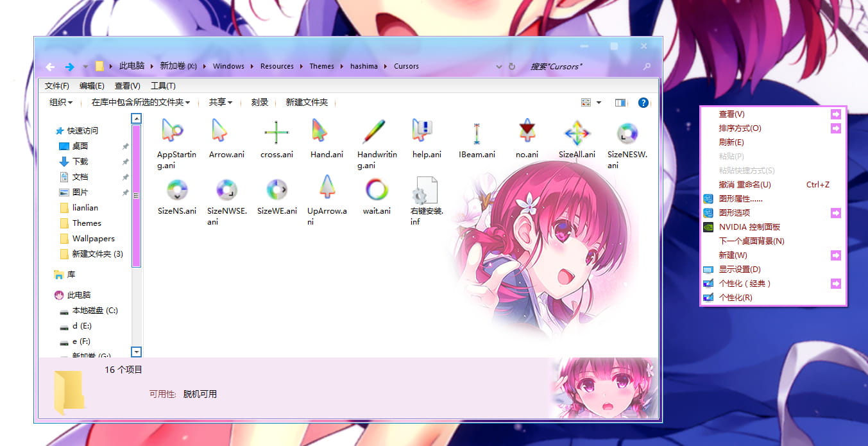868x446 pixels.
Task: Toggle the preview pane icon
Action: click(620, 103)
